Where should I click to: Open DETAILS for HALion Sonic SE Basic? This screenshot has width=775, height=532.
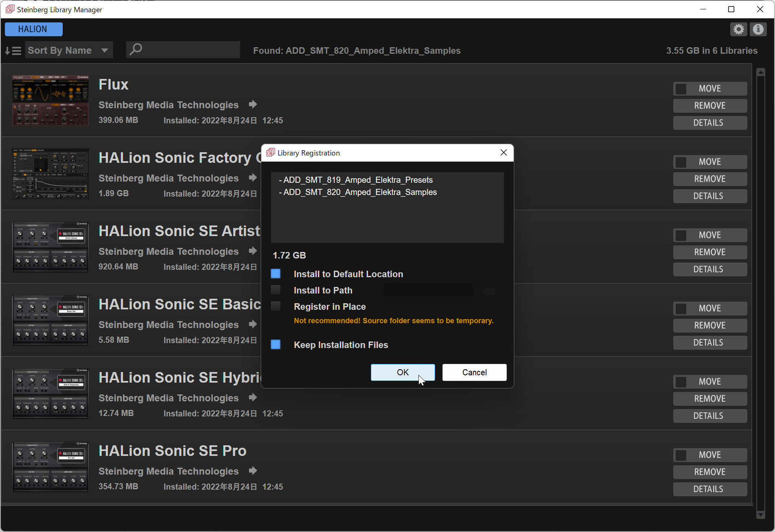710,343
